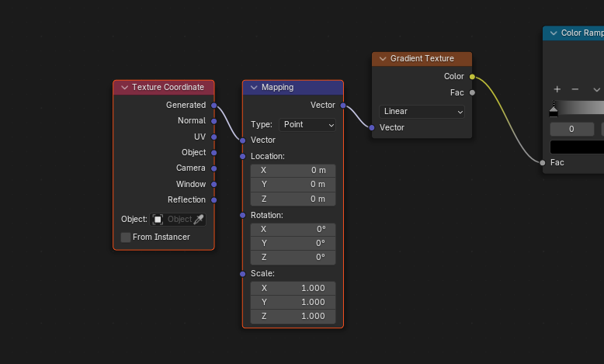
Task: Click the Gradient Texture Color output socket
Action: (x=472, y=77)
